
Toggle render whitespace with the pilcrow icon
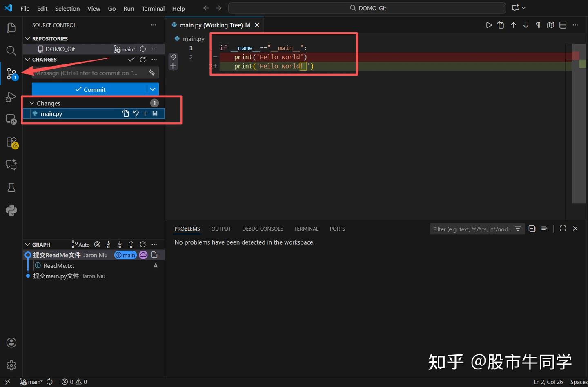(538, 25)
